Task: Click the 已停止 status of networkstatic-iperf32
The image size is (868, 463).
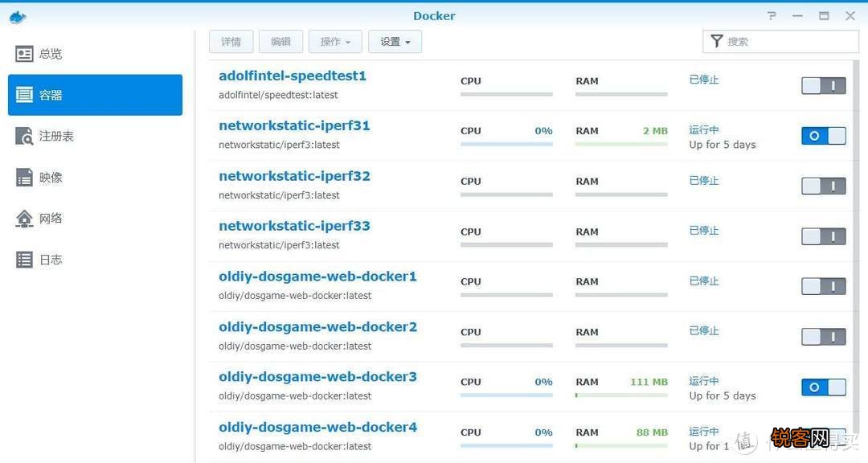Action: click(703, 181)
